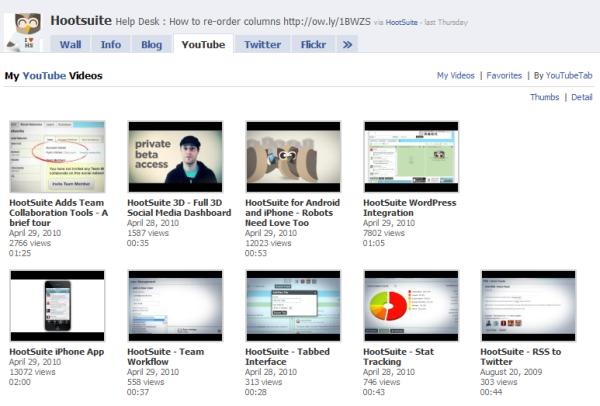Screen dimensions: 600x406
Task: Click the '00:53' duration text
Action: (256, 253)
